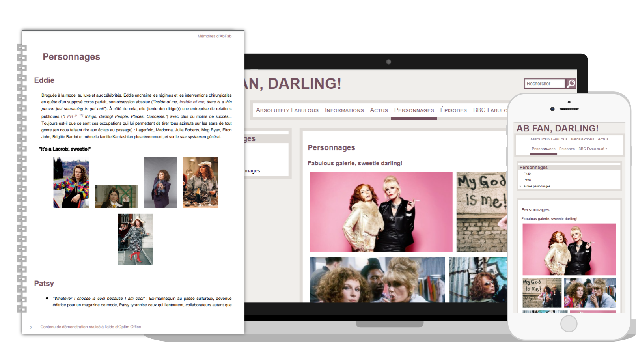Focus the Rechercher search field
The width and height of the screenshot is (636, 364).
pyautogui.click(x=545, y=84)
